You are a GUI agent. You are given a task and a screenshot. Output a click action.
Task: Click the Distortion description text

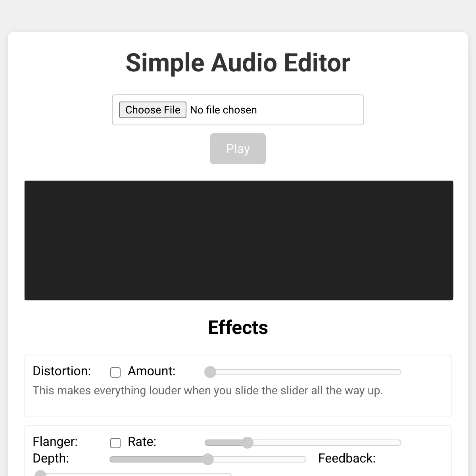207,390
